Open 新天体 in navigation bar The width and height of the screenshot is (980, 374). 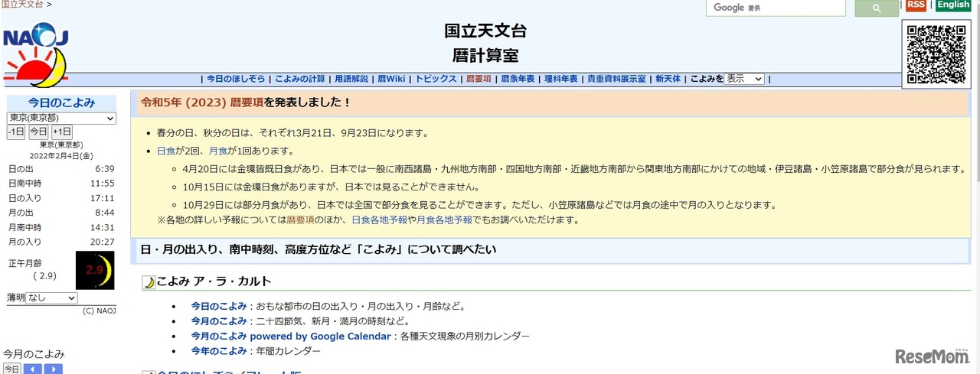tap(668, 79)
